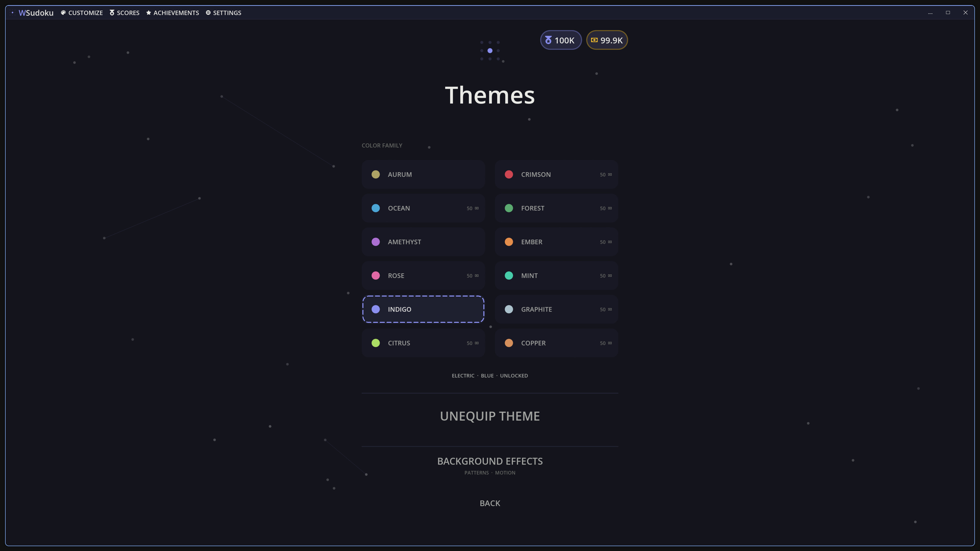Viewport: 980px width, 551px height.
Task: Select the Amethyst color family
Action: click(x=423, y=242)
